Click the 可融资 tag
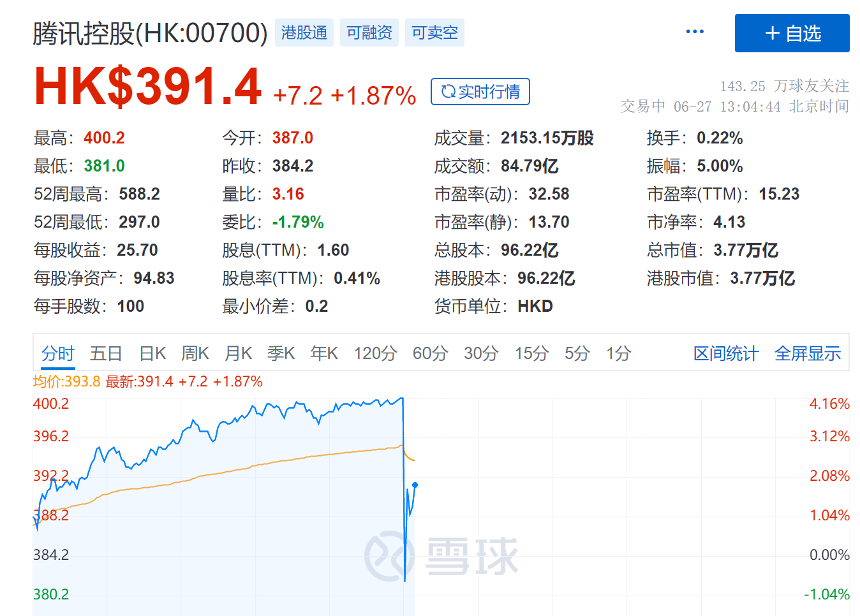This screenshot has height=616, width=860. tap(369, 33)
